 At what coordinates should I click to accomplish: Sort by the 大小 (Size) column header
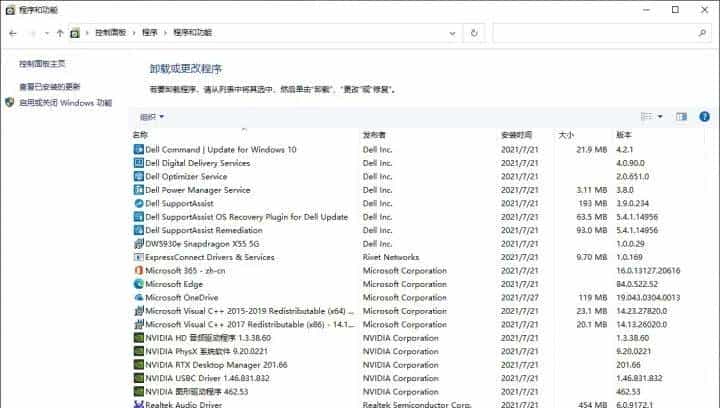[x=566, y=135]
